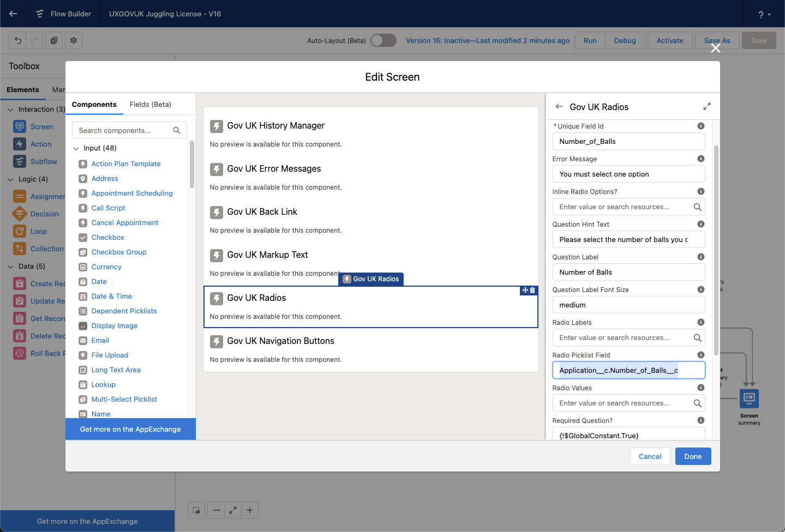The height and width of the screenshot is (532, 785).
Task: Toggle the Auto-Layout (Beta) switch
Action: click(383, 40)
